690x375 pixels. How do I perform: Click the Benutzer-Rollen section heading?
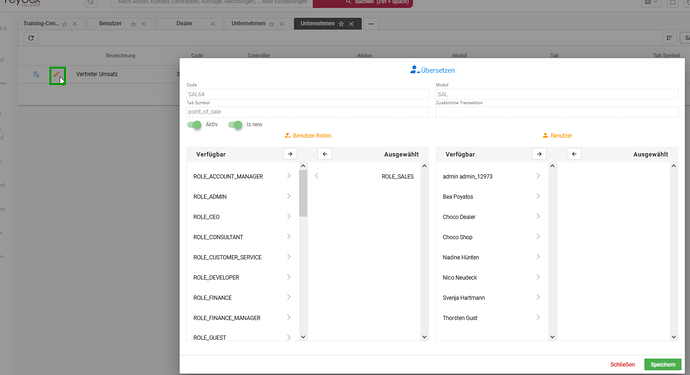click(308, 136)
